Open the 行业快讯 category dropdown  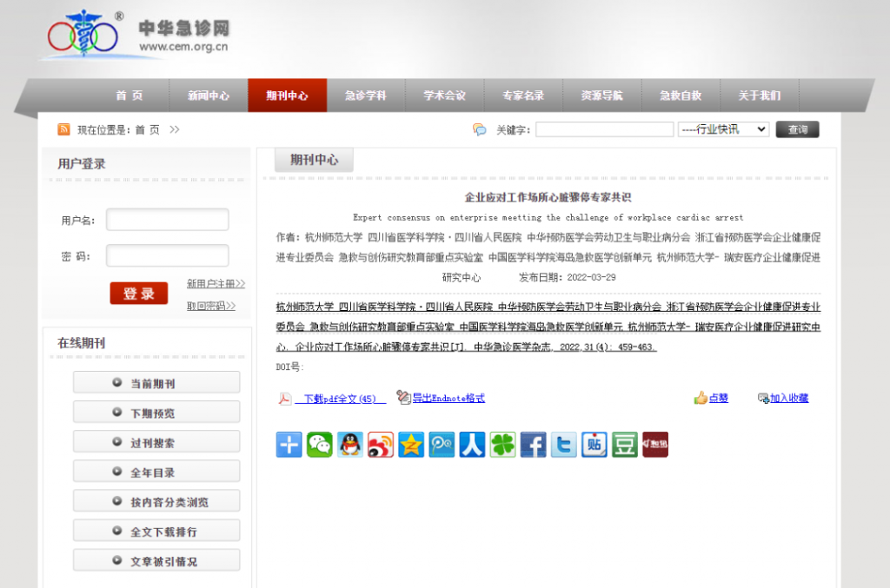(723, 129)
